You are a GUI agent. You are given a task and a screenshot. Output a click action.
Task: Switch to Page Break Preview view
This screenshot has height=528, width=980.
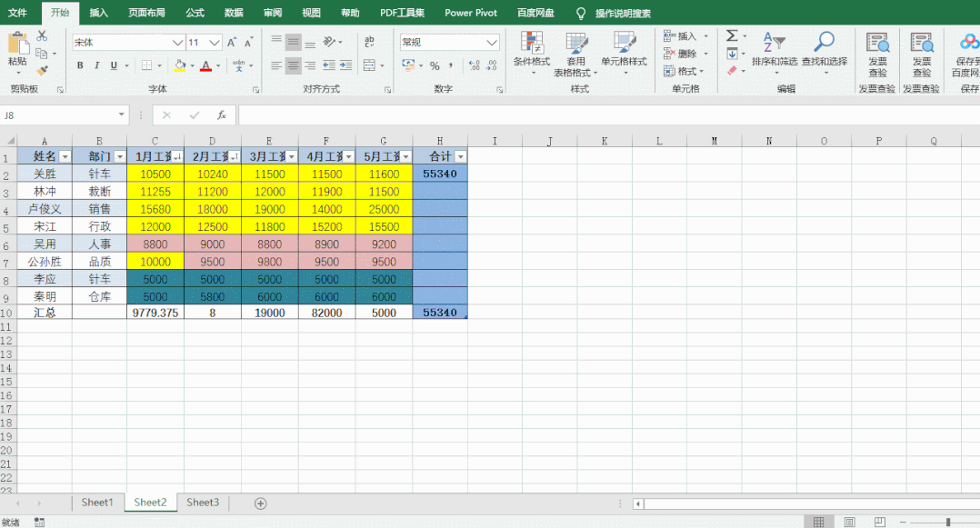tap(880, 522)
